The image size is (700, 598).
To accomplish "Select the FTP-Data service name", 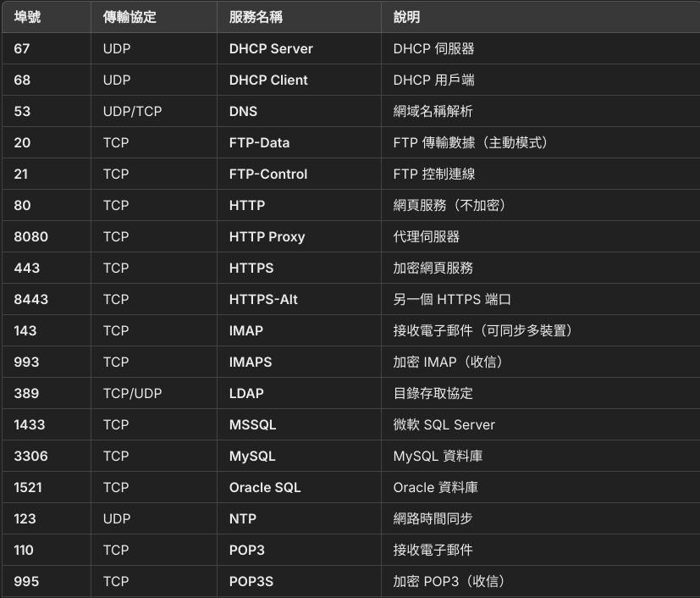I will [259, 142].
